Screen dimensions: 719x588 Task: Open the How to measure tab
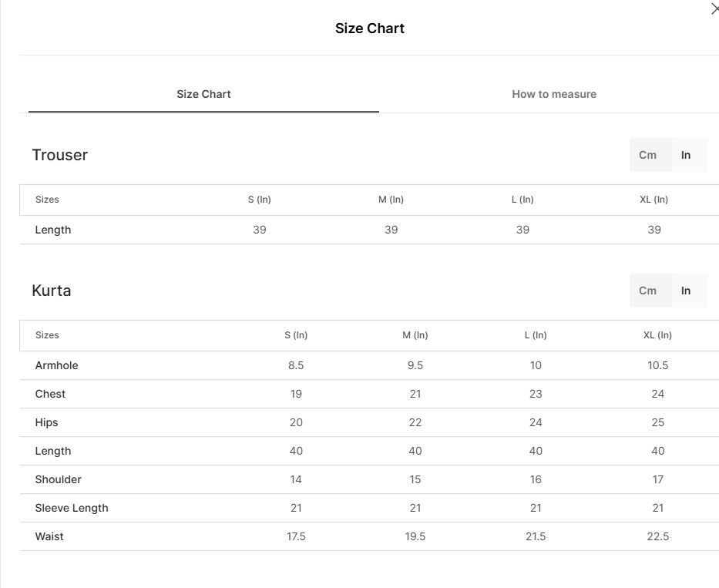click(553, 94)
